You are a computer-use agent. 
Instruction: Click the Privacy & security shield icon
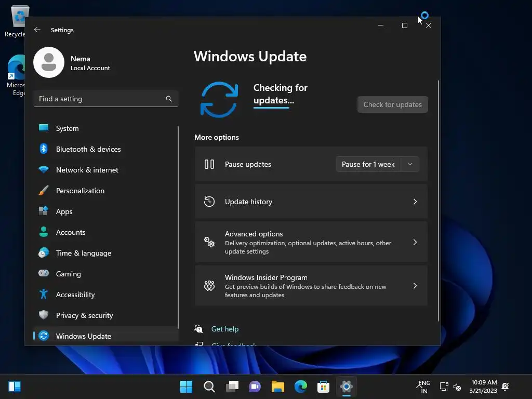pos(44,315)
